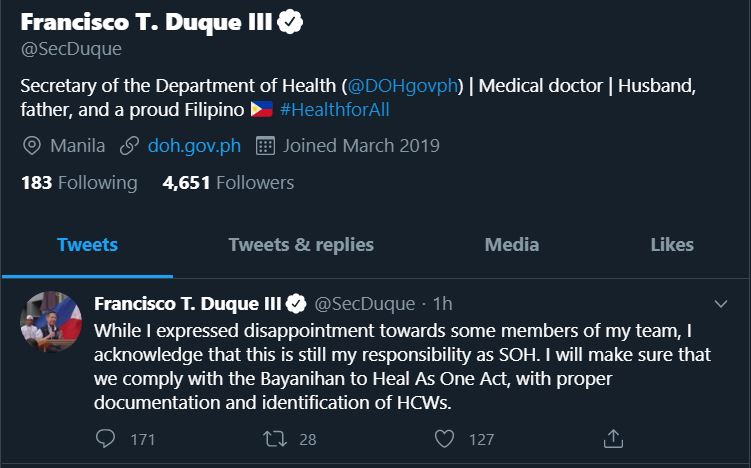The height and width of the screenshot is (468, 751).
Task: Click verified badge beside profile name
Action: pyautogui.click(x=290, y=22)
